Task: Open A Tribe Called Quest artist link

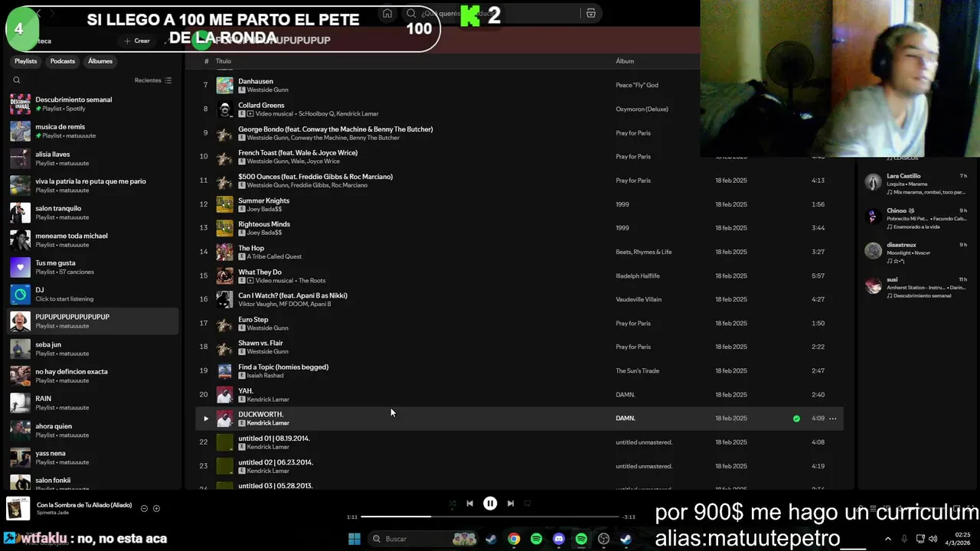Action: [x=274, y=257]
